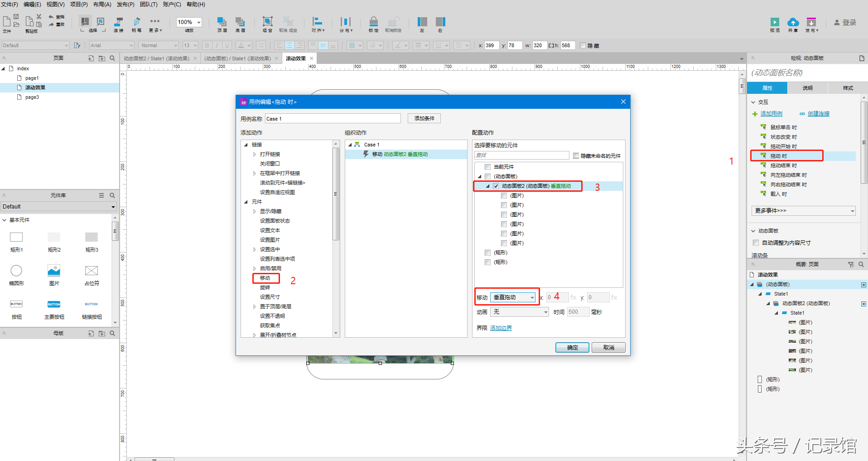Image resolution: width=868 pixels, height=461 pixels.
Task: Click the 选择 (select mode) tool in toolbar
Action: [85, 22]
